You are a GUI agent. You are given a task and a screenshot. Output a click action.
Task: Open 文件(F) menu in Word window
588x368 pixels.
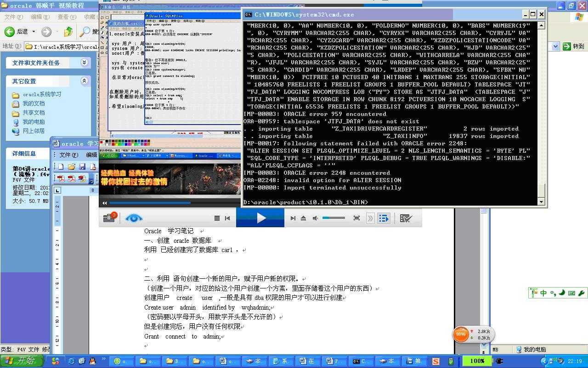pos(68,155)
